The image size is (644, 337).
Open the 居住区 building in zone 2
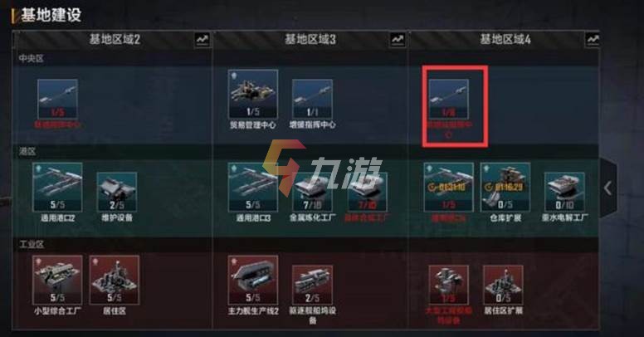pyautogui.click(x=115, y=280)
